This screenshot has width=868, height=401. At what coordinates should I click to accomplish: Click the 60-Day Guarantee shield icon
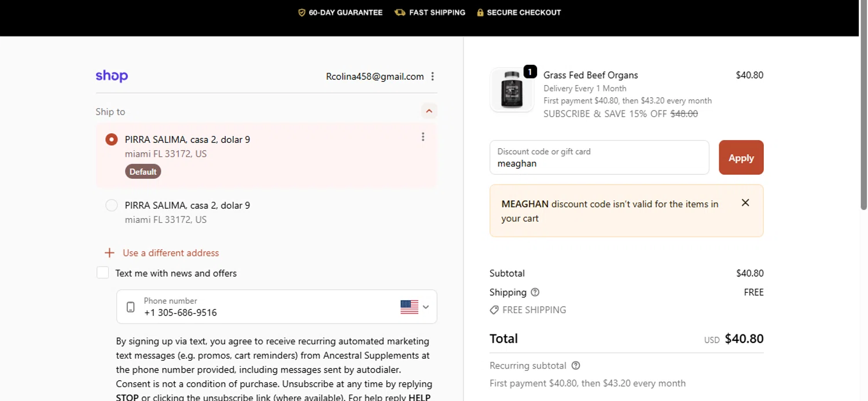301,12
